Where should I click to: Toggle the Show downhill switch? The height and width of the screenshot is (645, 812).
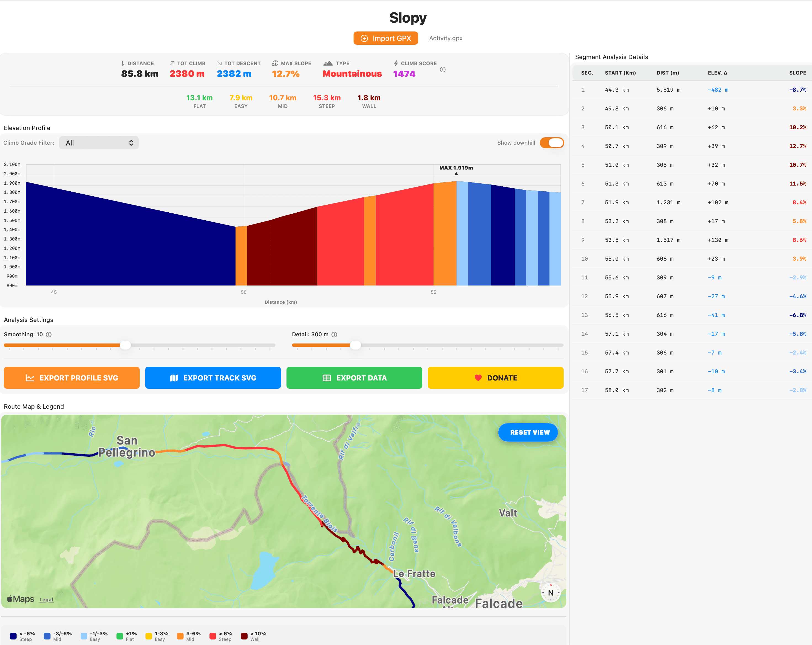point(551,143)
